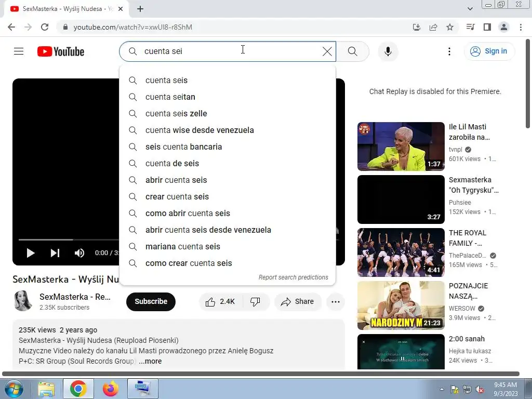Viewport: 532px width, 399px height.
Task: Click Report search predictions link
Action: pos(293,277)
